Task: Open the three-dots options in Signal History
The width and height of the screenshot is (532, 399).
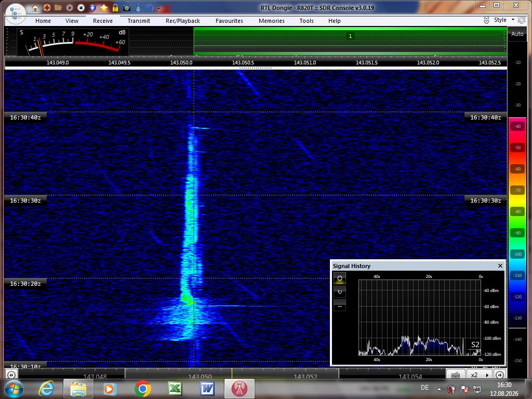Action: click(x=340, y=305)
